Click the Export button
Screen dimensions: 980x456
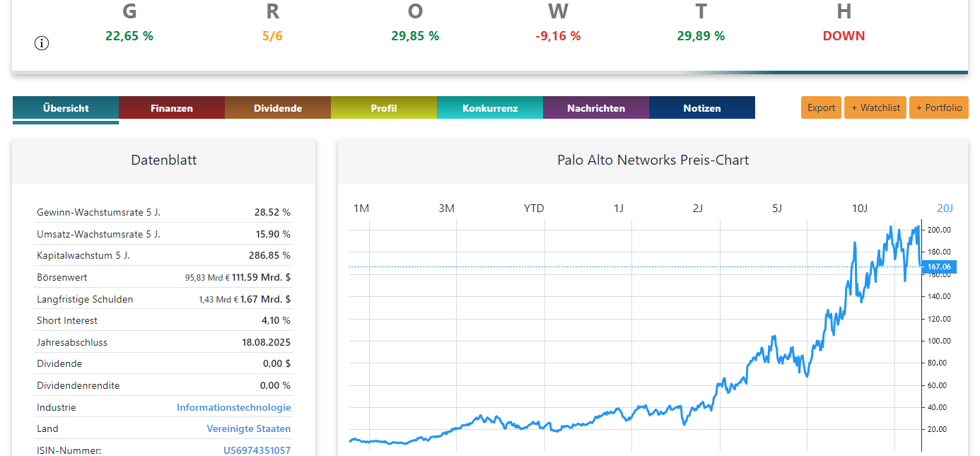pyautogui.click(x=821, y=107)
